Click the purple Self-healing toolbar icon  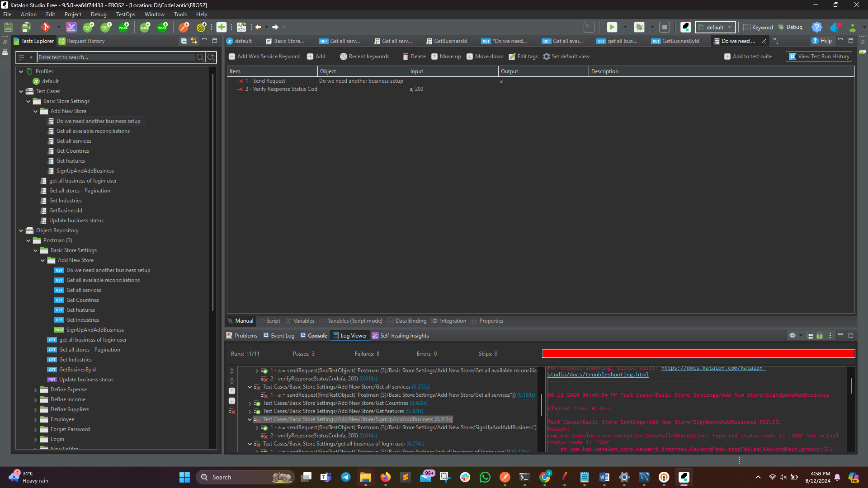(71, 27)
